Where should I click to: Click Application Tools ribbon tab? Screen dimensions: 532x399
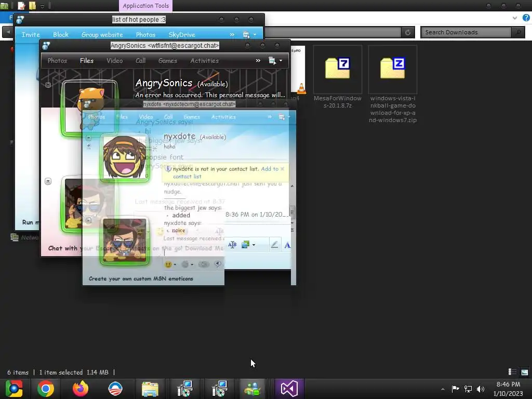145,6
